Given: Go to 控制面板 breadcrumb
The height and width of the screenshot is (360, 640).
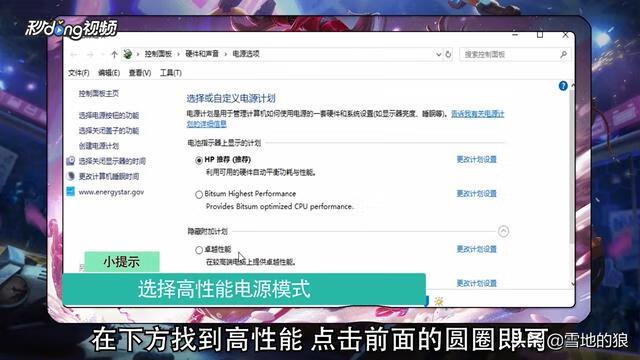Looking at the screenshot, I should (x=158, y=54).
